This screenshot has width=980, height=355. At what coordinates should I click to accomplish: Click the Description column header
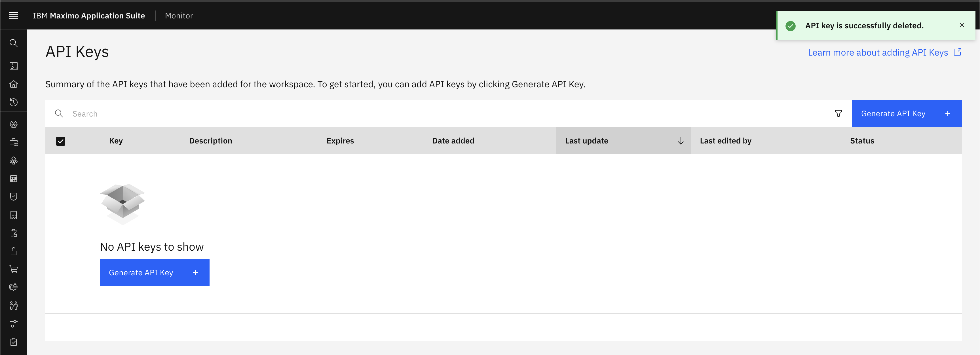coord(210,141)
